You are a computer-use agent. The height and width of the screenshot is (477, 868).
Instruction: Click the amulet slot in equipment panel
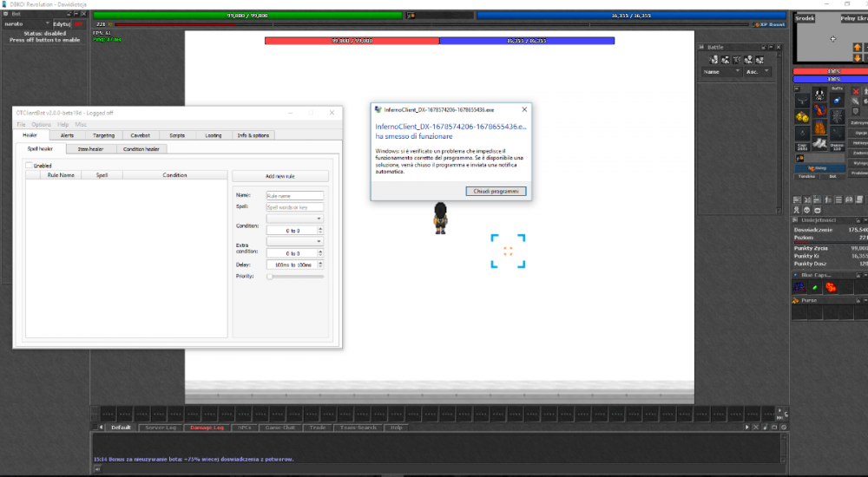pos(802,100)
